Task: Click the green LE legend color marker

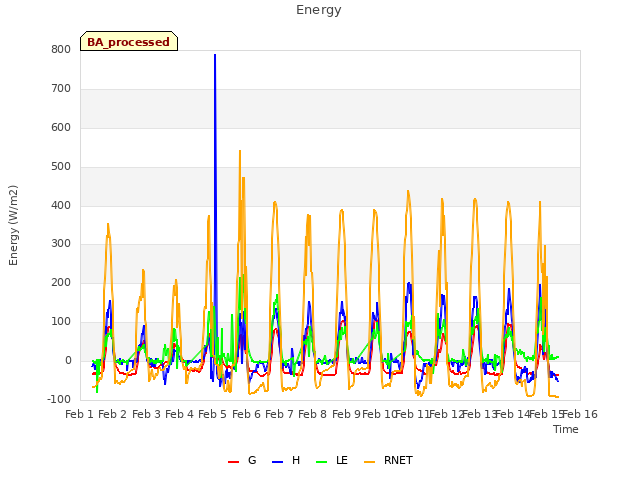Action: (322, 462)
